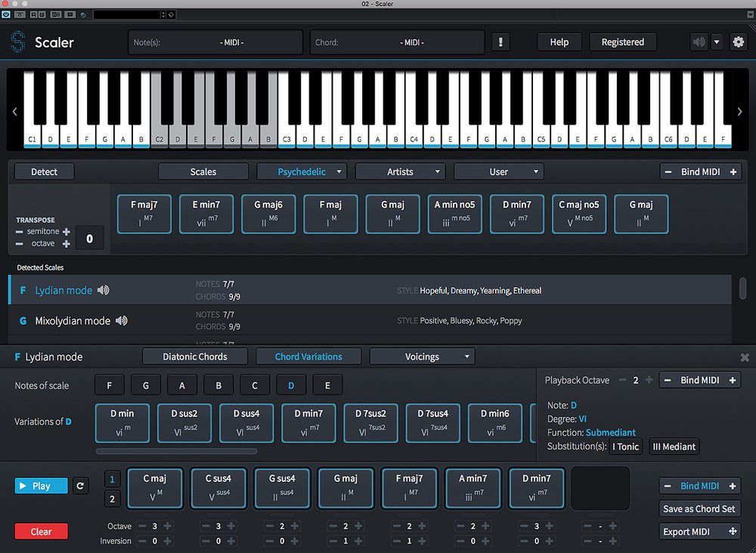The width and height of the screenshot is (756, 553).
Task: Preview the F Lydian mode speaker icon
Action: (104, 291)
